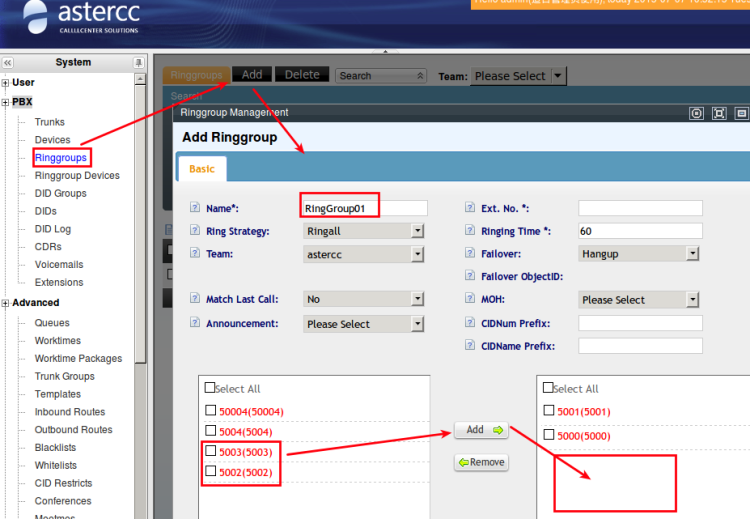
Task: Click the Remove button between device lists
Action: pos(481,463)
